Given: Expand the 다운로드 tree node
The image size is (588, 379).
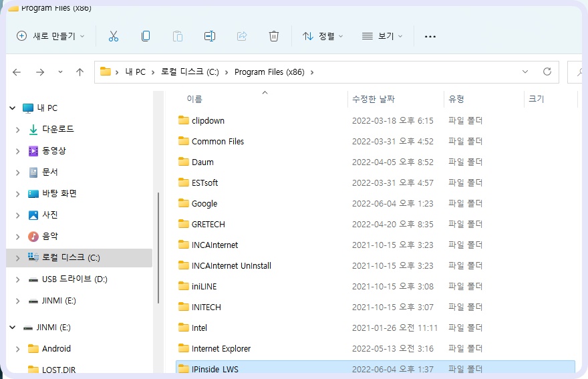Looking at the screenshot, I should (x=17, y=130).
